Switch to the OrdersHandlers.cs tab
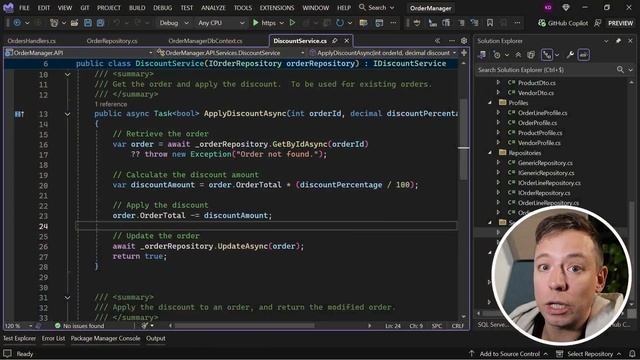Image resolution: width=640 pixels, height=360 pixels. [31, 41]
